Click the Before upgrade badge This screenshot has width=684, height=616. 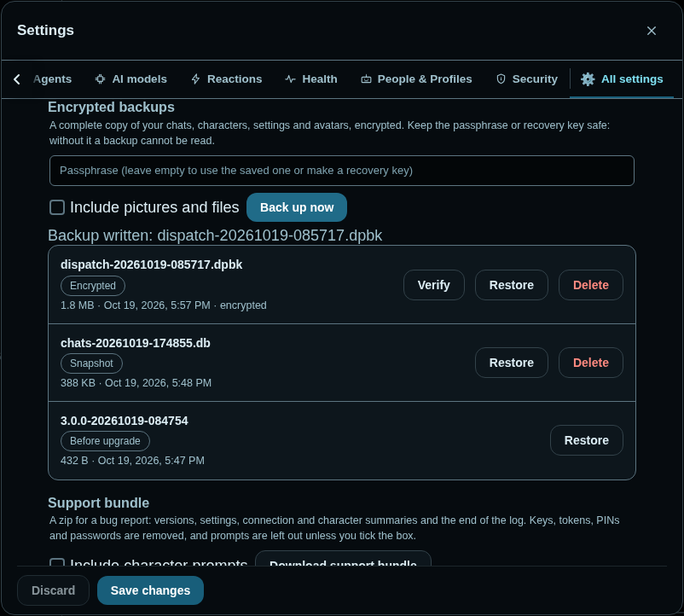[x=105, y=441]
